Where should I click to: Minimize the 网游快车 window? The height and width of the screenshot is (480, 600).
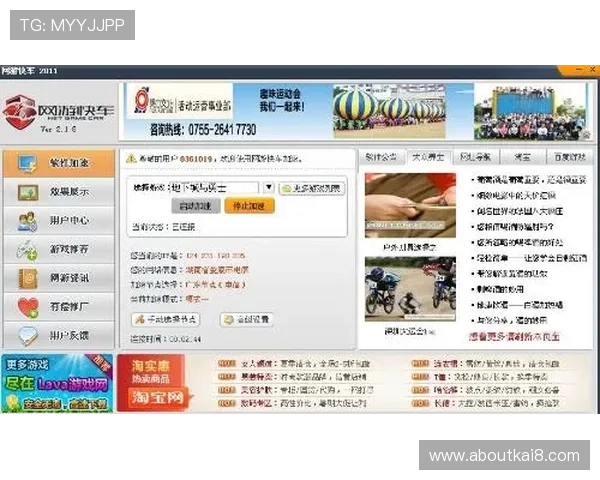[x=579, y=69]
